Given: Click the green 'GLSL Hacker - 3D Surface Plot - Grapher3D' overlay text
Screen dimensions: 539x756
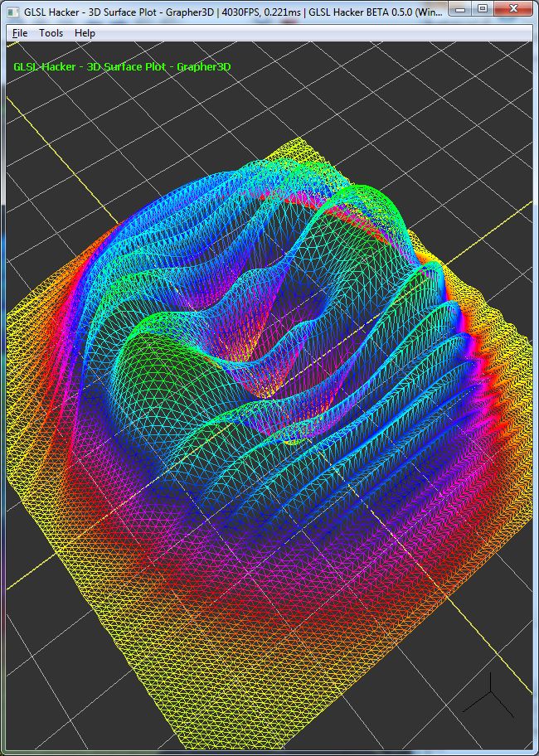Looking at the screenshot, I should coord(122,67).
